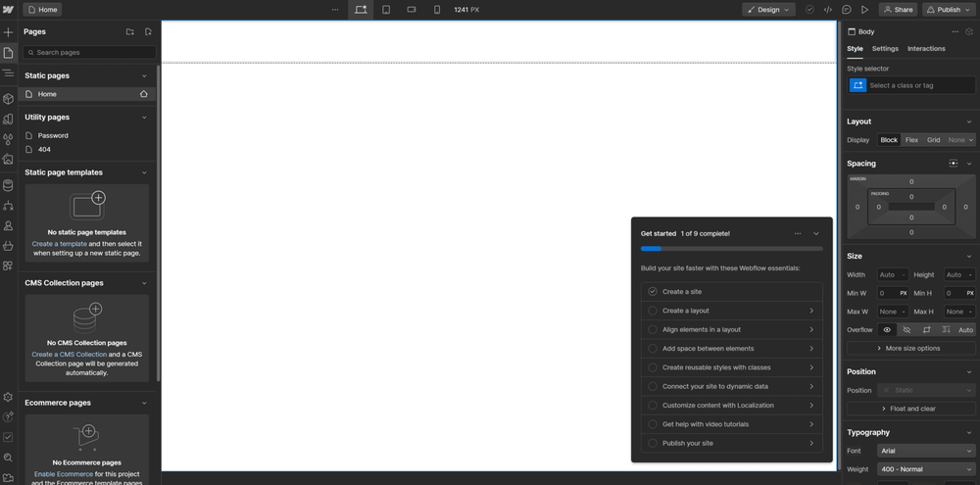The height and width of the screenshot is (485, 980).
Task: Switch to the Interactions tab
Action: 926,48
